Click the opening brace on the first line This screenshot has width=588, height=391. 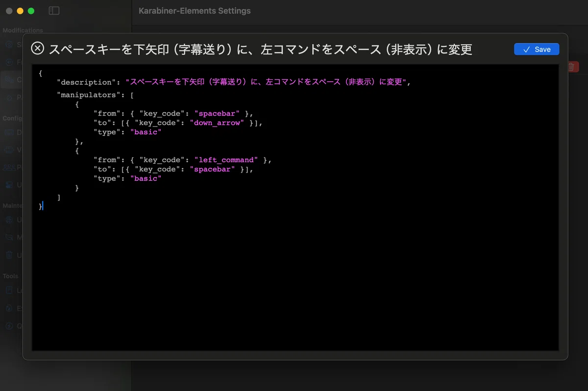[x=40, y=73]
